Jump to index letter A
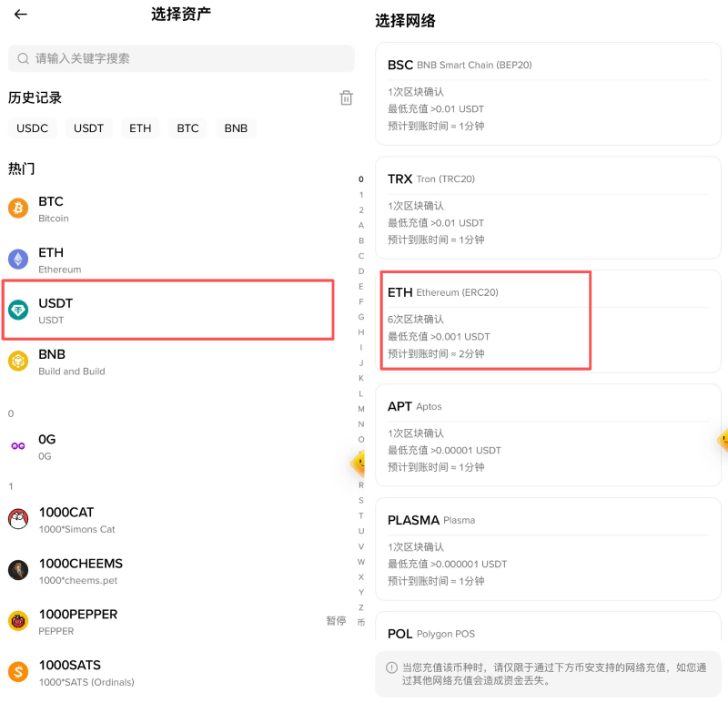The height and width of the screenshot is (703, 728). point(360,225)
